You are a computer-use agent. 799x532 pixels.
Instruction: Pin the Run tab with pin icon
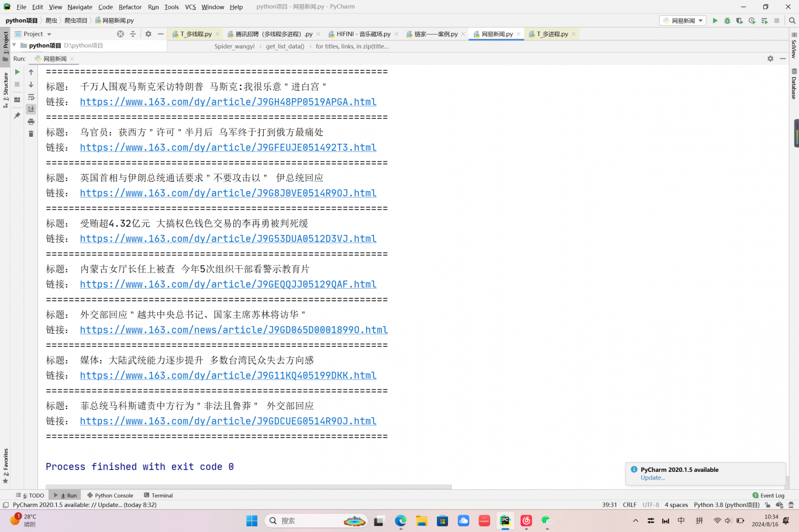(17, 116)
